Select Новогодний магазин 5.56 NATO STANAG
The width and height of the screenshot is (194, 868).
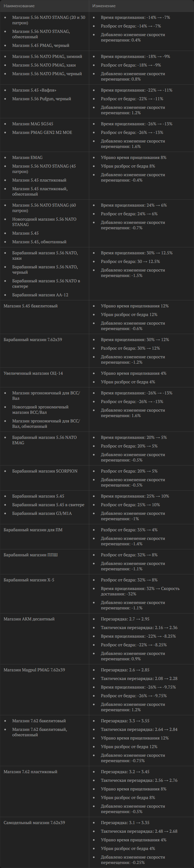[44, 222]
